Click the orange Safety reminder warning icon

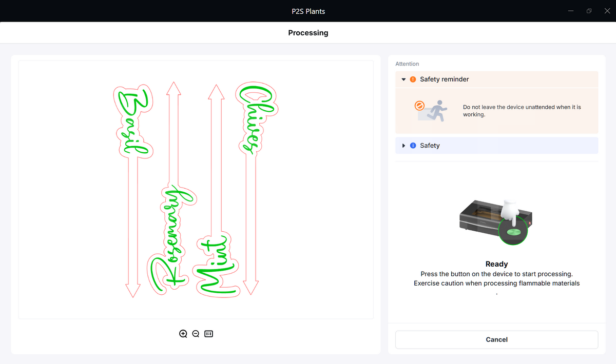tap(413, 79)
